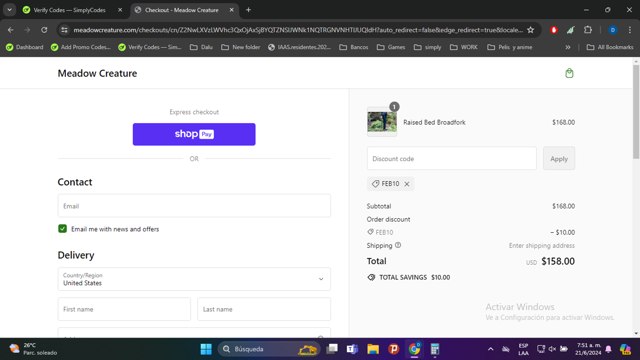Click the red extension icon in toolbar
This screenshot has width=640, height=360.
pos(554,30)
